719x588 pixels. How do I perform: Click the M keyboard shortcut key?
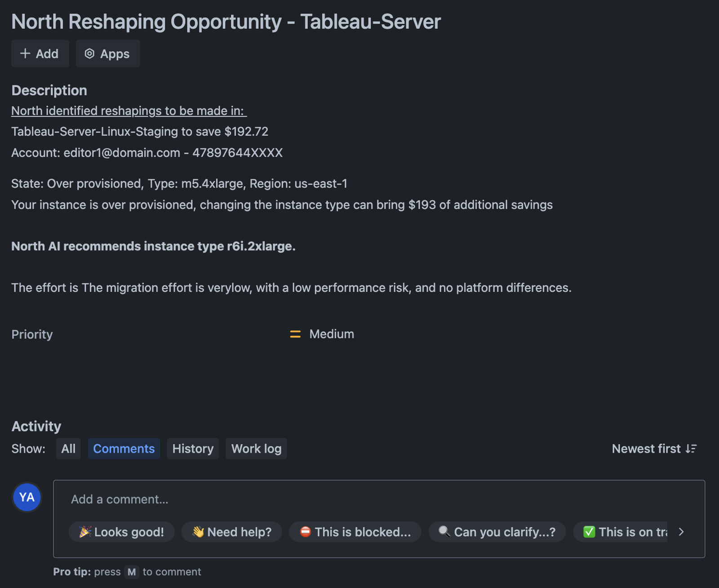pyautogui.click(x=132, y=572)
